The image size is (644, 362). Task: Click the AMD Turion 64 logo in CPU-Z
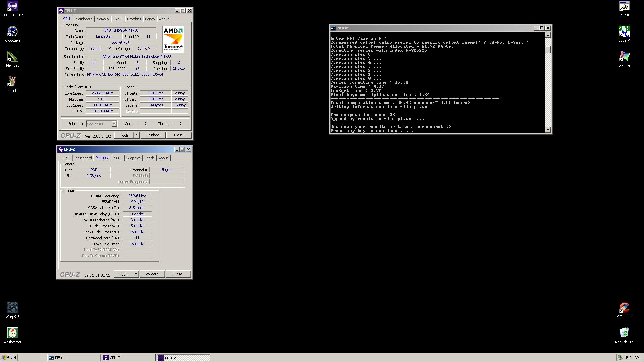(173, 39)
